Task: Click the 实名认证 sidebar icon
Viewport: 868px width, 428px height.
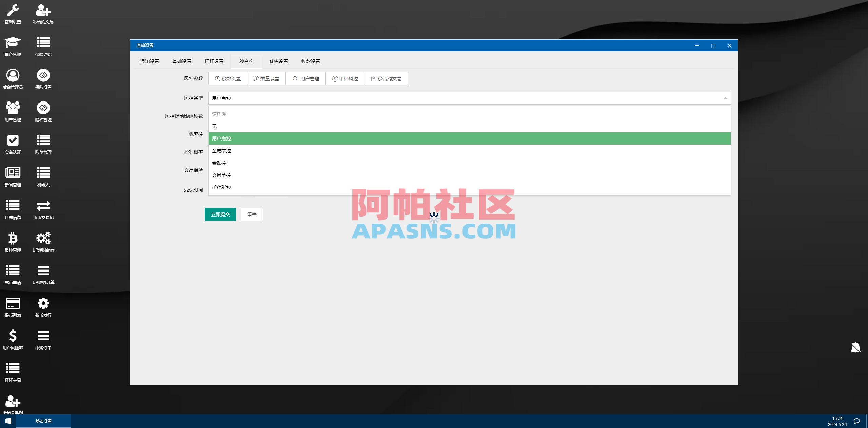Action: point(13,144)
